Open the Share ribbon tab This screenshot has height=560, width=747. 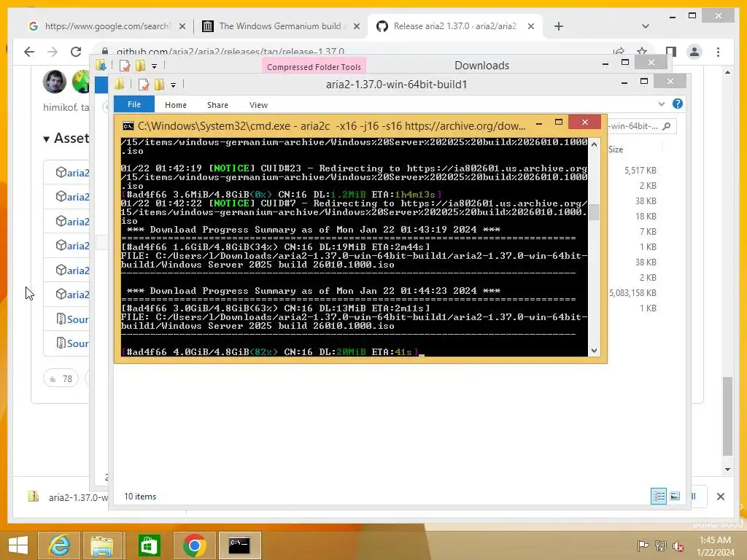pyautogui.click(x=217, y=105)
